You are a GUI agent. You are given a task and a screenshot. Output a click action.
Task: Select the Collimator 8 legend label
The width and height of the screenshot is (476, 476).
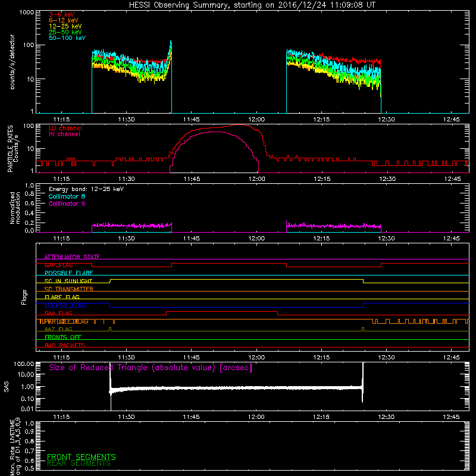click(67, 196)
